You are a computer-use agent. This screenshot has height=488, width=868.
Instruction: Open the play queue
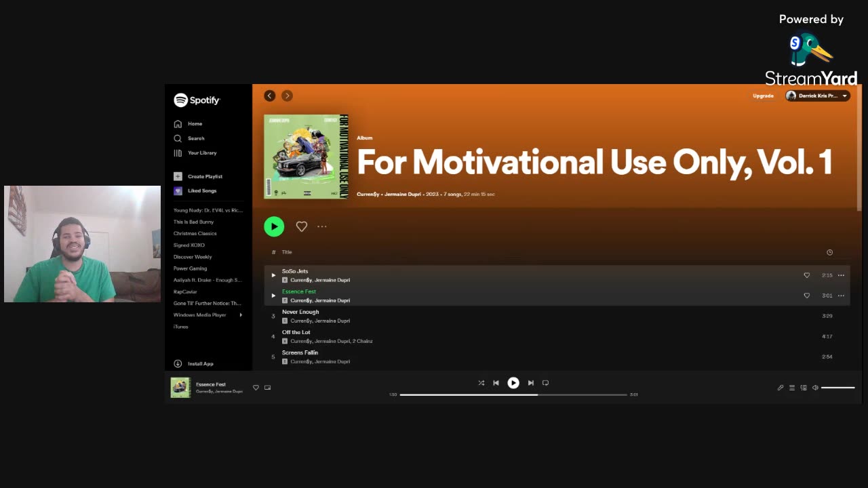[791, 388]
